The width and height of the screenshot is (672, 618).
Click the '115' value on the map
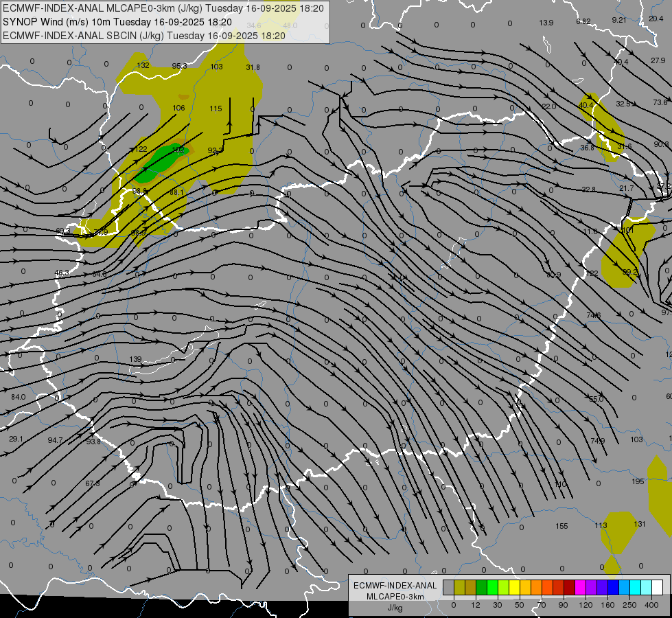(216, 108)
